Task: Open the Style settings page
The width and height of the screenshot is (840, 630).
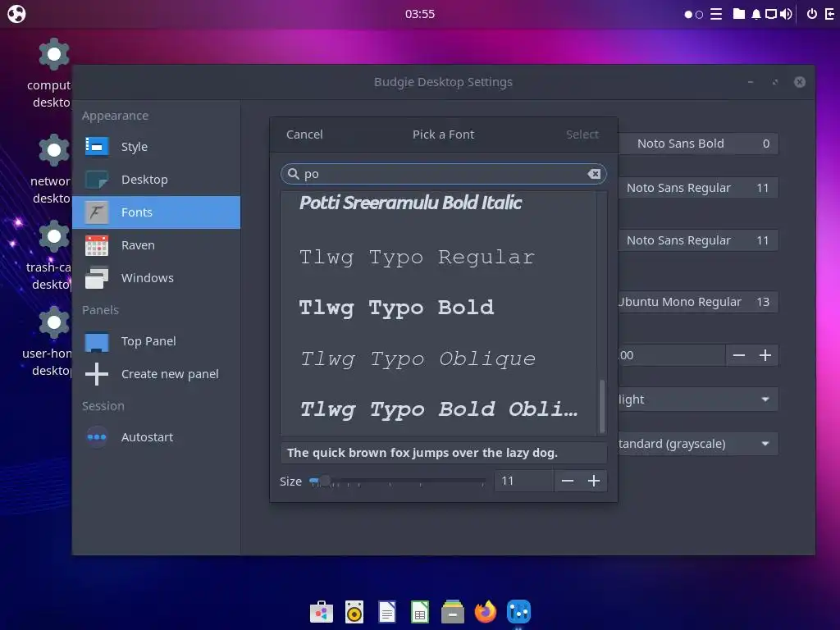Action: point(157,147)
